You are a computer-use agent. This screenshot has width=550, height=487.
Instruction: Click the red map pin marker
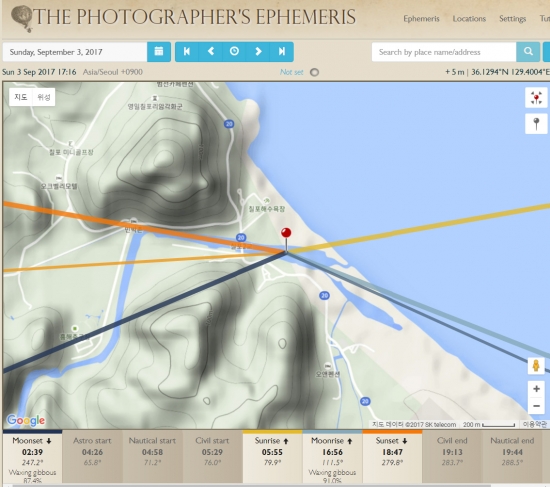pyautogui.click(x=286, y=234)
